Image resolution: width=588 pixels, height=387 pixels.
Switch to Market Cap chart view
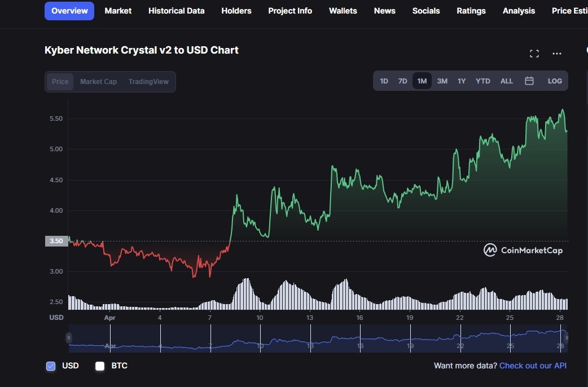coord(98,81)
